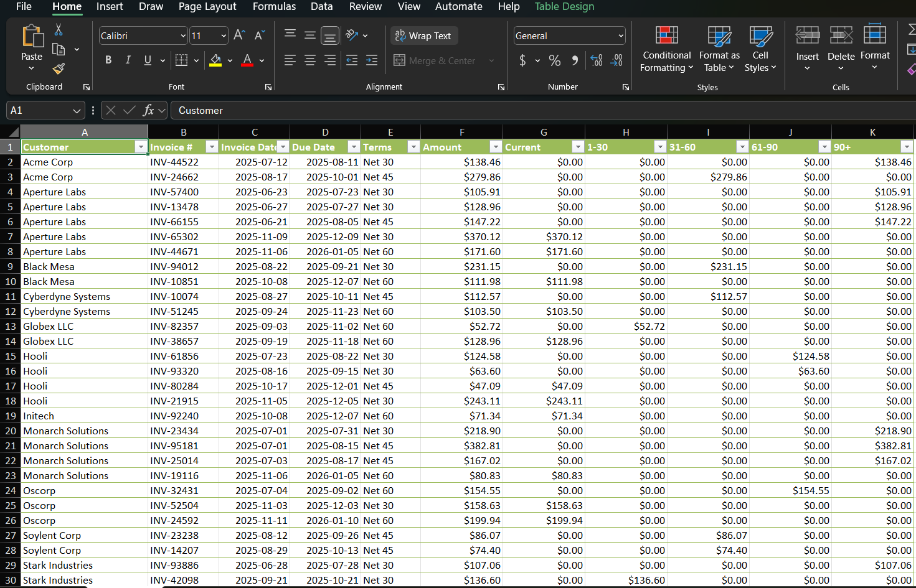Apply accounting dollar format
Viewport: 916px width, 588px height.
pyautogui.click(x=522, y=60)
